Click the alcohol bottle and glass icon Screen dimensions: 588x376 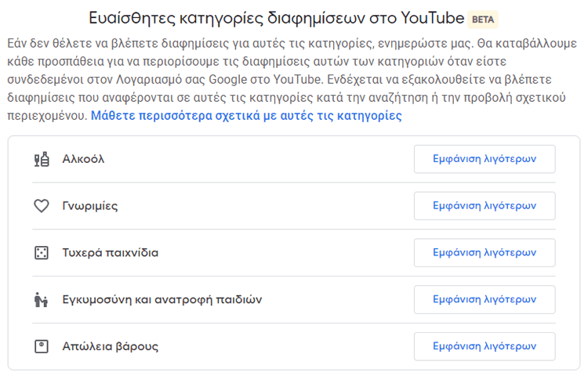(x=42, y=159)
